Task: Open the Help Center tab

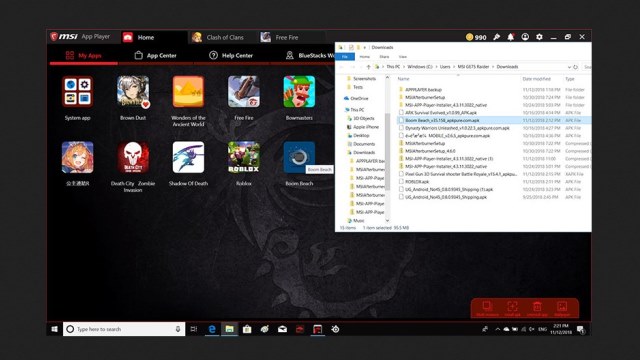Action: click(x=231, y=56)
